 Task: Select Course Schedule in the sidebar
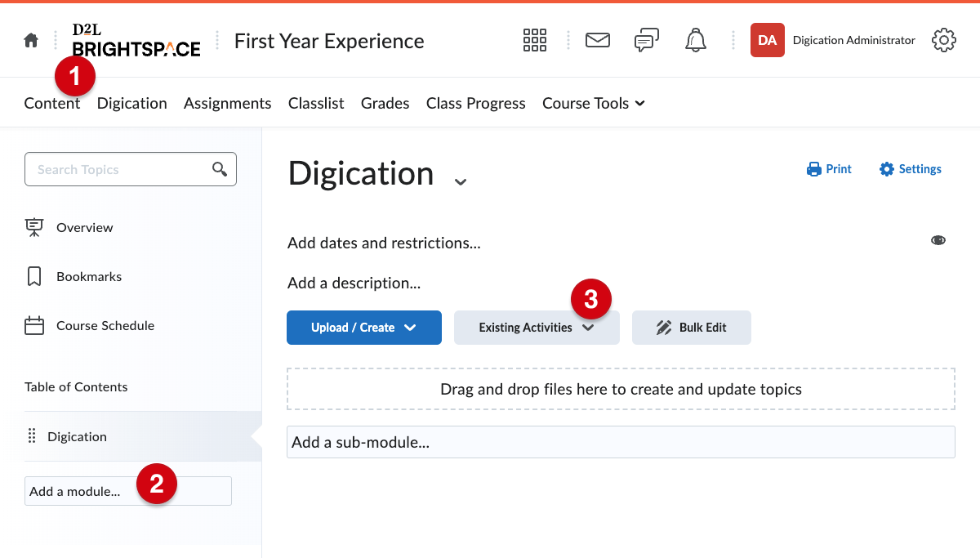pos(105,325)
